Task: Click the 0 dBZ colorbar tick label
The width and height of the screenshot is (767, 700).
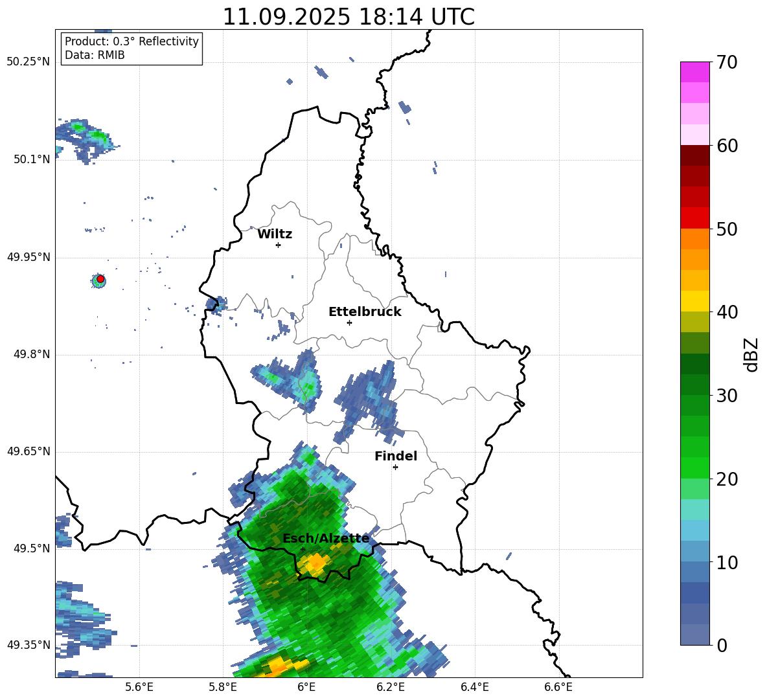Action: (x=722, y=645)
